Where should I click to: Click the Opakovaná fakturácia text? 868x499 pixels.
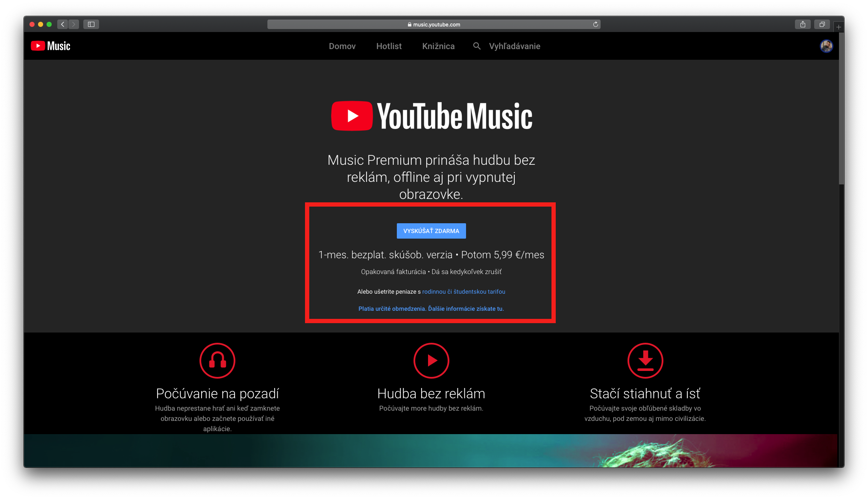(x=393, y=272)
